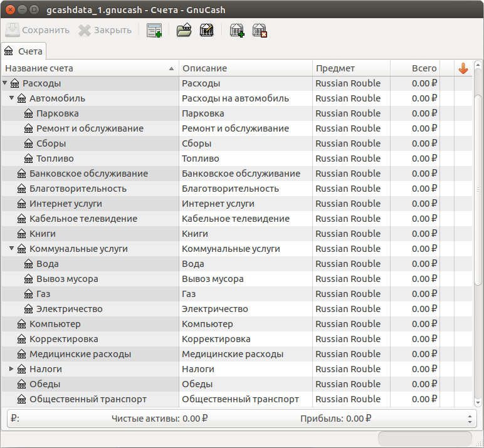Click the bank icon next to Книги
Viewport: 484px width, 448px height.
(21, 234)
